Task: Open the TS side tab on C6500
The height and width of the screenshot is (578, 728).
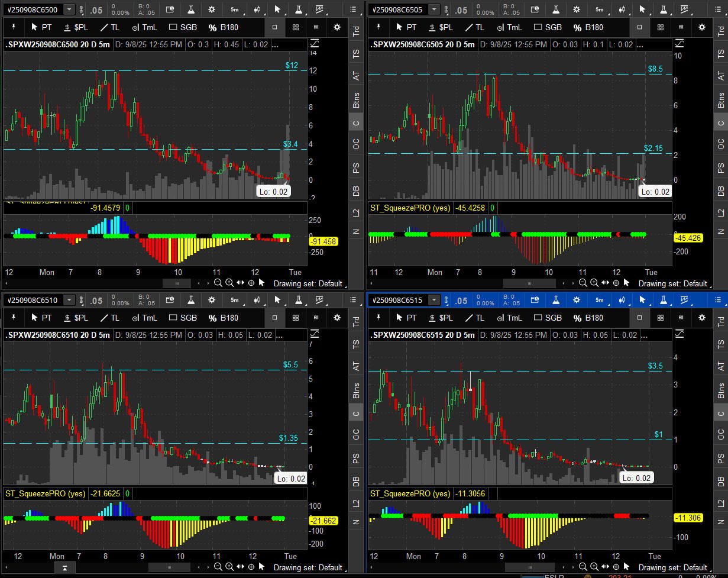Action: (x=356, y=53)
